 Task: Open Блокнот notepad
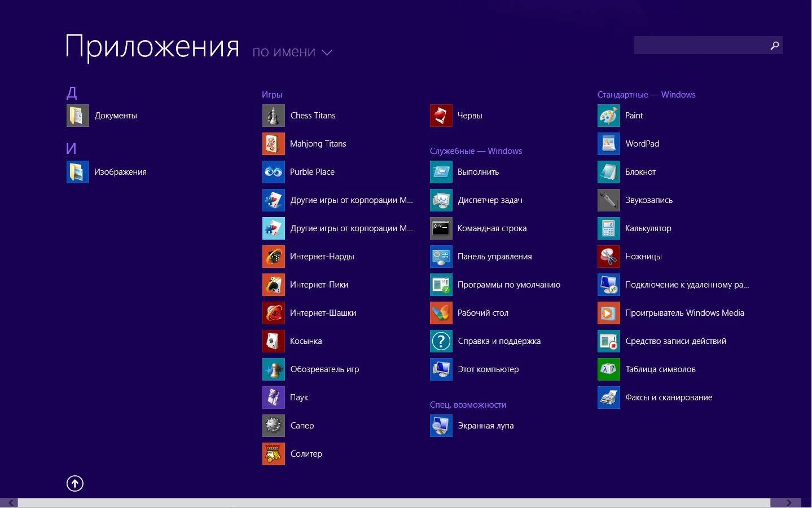(x=627, y=172)
